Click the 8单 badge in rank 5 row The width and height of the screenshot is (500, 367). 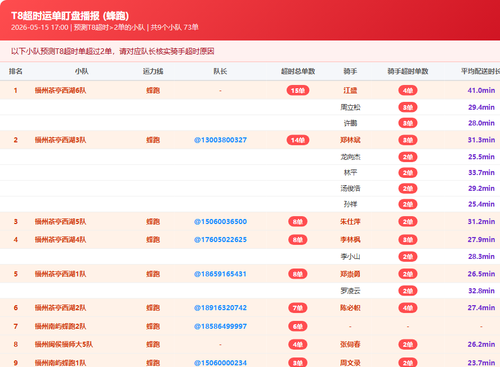298,274
